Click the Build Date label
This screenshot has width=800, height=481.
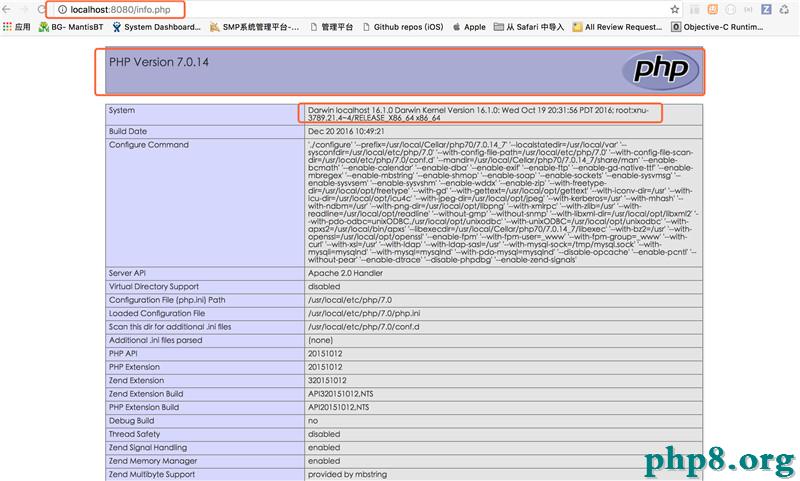128,131
